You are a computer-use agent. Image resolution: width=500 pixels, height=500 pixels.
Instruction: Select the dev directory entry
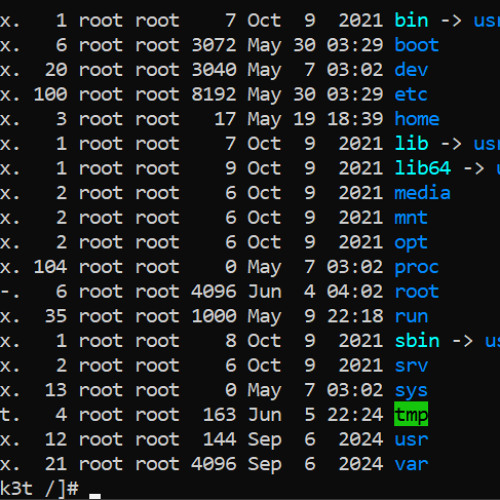click(x=411, y=69)
